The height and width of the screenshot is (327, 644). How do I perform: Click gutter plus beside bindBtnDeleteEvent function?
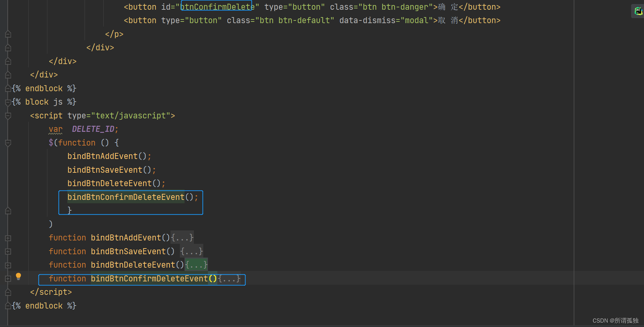point(8,265)
